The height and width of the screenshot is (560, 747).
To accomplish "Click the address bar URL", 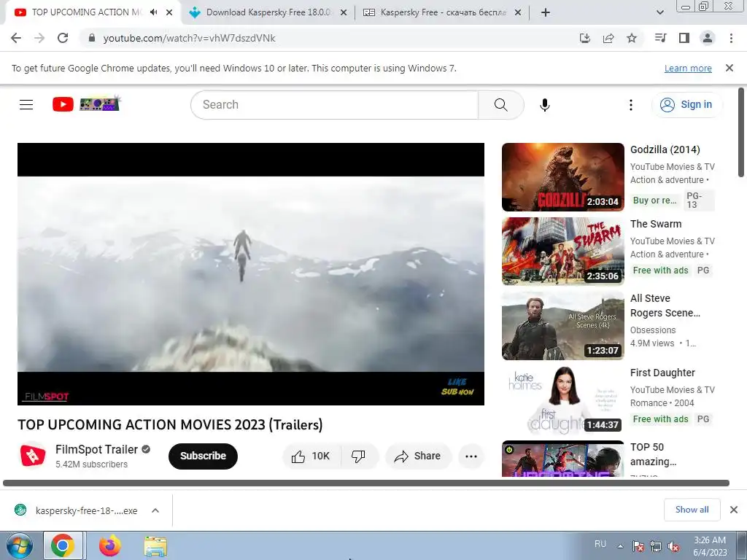I will coord(189,38).
